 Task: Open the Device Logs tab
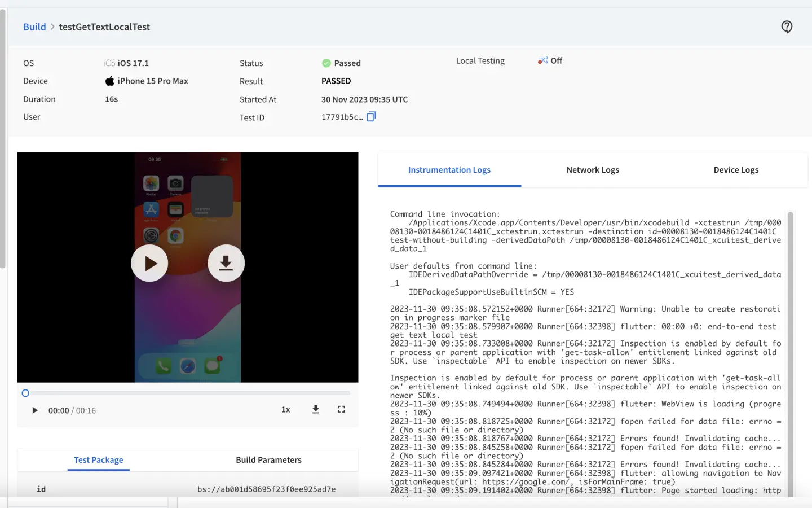(735, 170)
